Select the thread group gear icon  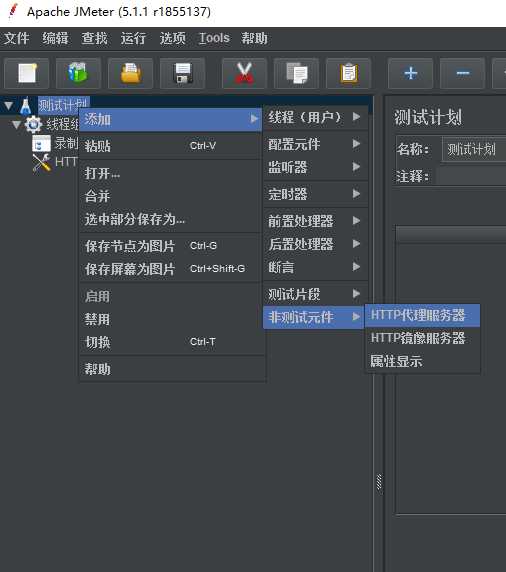[33, 124]
